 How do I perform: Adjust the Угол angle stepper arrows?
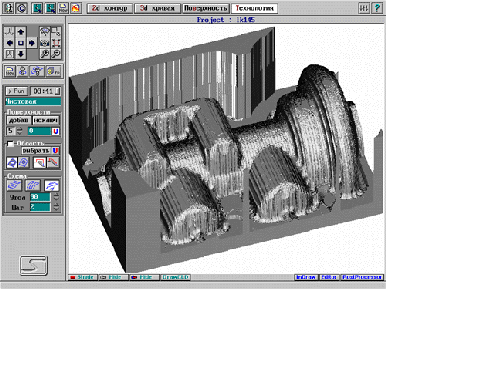pos(56,197)
